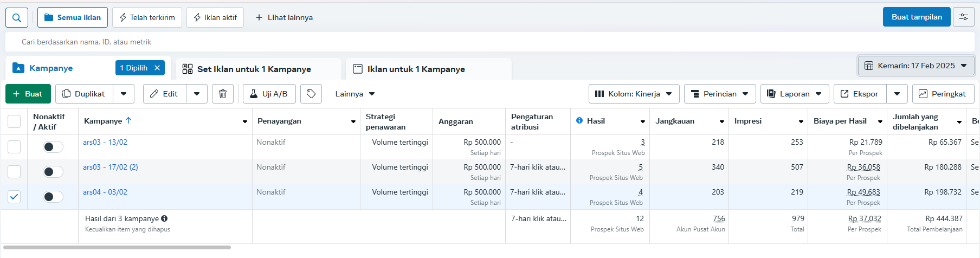Open the Kemarin: 17 Feb 2025 date picker

click(x=916, y=66)
